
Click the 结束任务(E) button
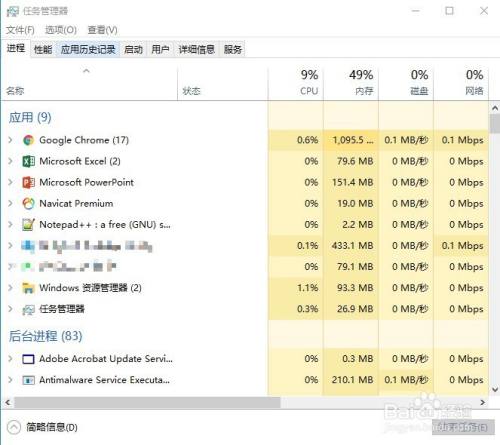[x=463, y=427]
